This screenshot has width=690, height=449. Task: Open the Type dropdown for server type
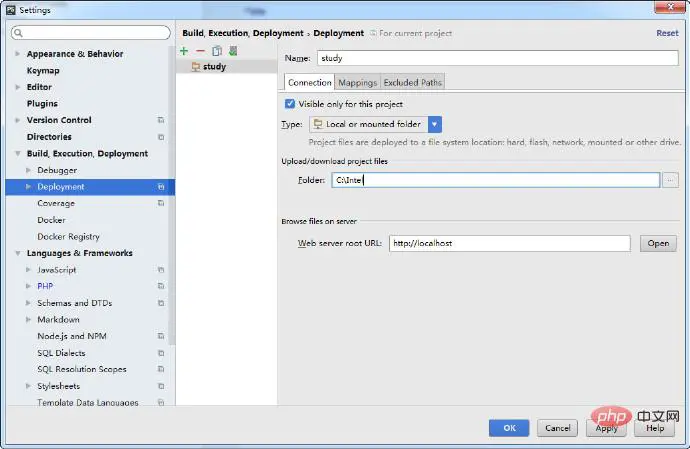pos(435,124)
